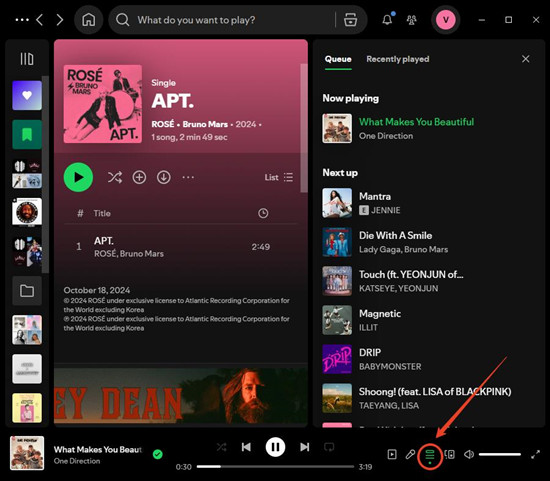The height and width of the screenshot is (481, 550).
Task: Select DRIP by BABYMONSTER in queue
Action: (428, 359)
